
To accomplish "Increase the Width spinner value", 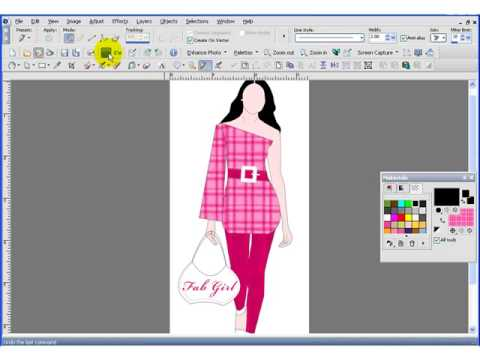I will pos(388,36).
